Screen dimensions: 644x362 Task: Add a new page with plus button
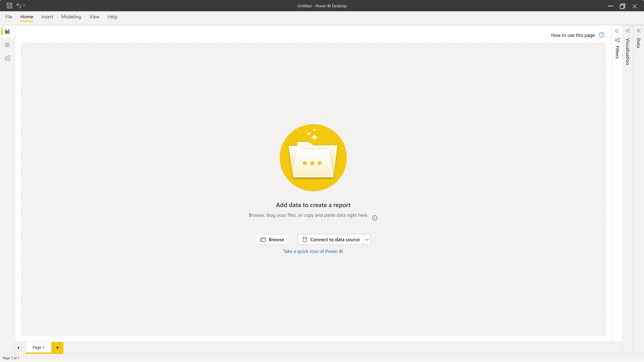click(x=57, y=348)
